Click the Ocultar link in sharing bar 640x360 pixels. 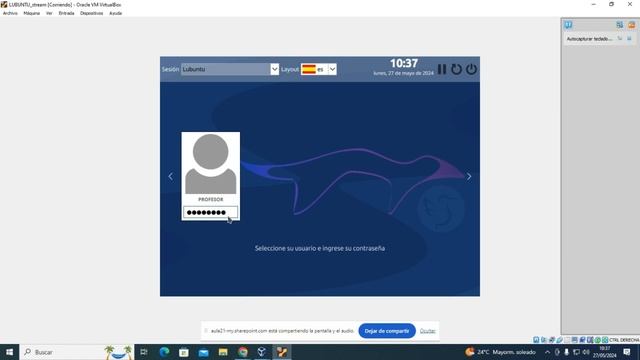coord(427,331)
